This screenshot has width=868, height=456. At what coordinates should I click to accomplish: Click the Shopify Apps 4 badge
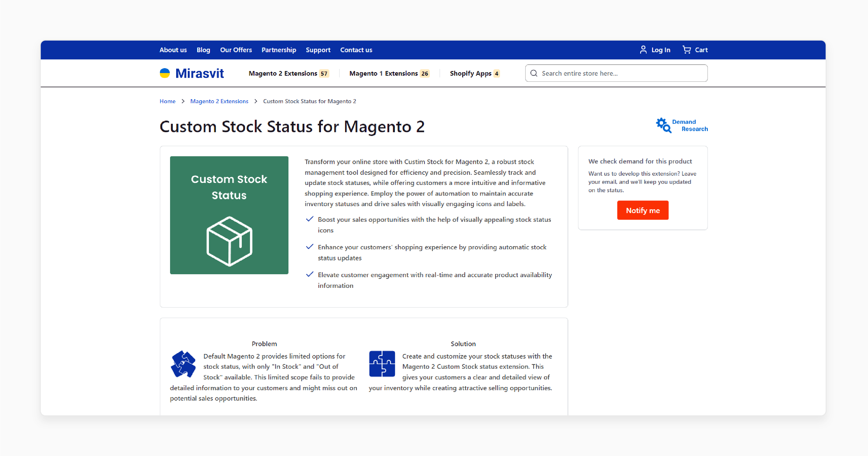pos(496,73)
